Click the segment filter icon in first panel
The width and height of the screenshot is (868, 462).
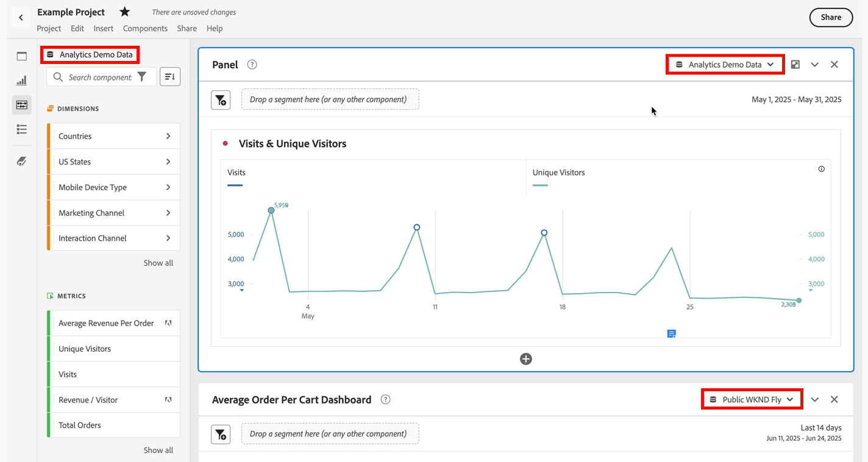click(x=221, y=100)
